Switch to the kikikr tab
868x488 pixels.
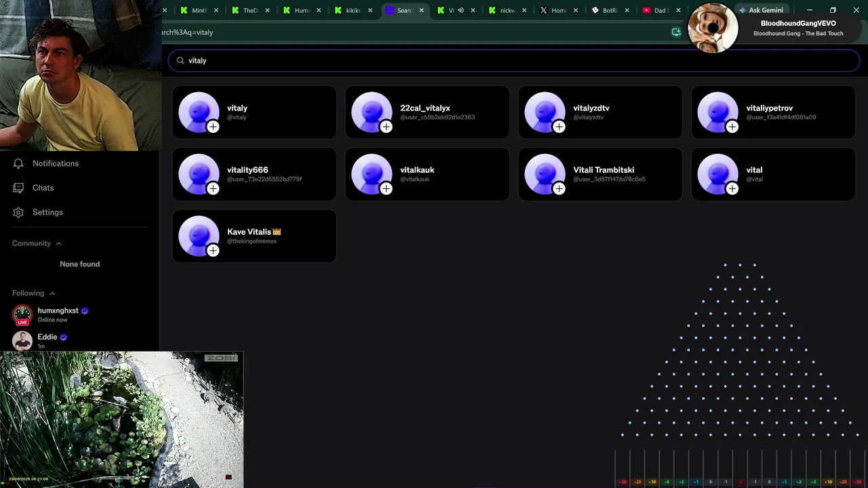tap(351, 10)
